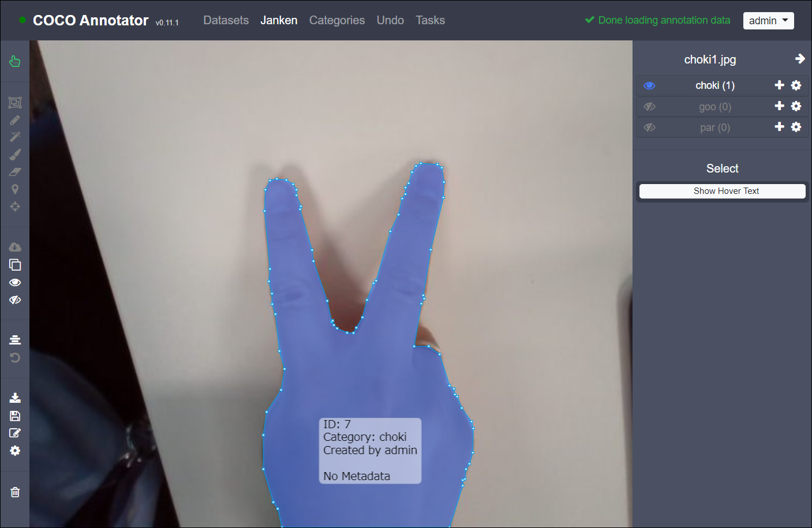Screen dimensions: 812x528
Task: Click the v0.11.1 version label
Action: (x=167, y=23)
